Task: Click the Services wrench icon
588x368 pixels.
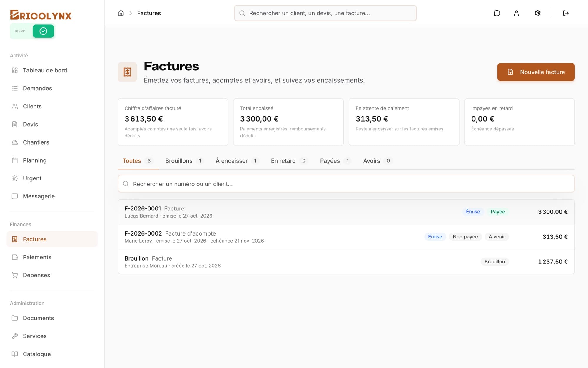Action: tap(15, 336)
